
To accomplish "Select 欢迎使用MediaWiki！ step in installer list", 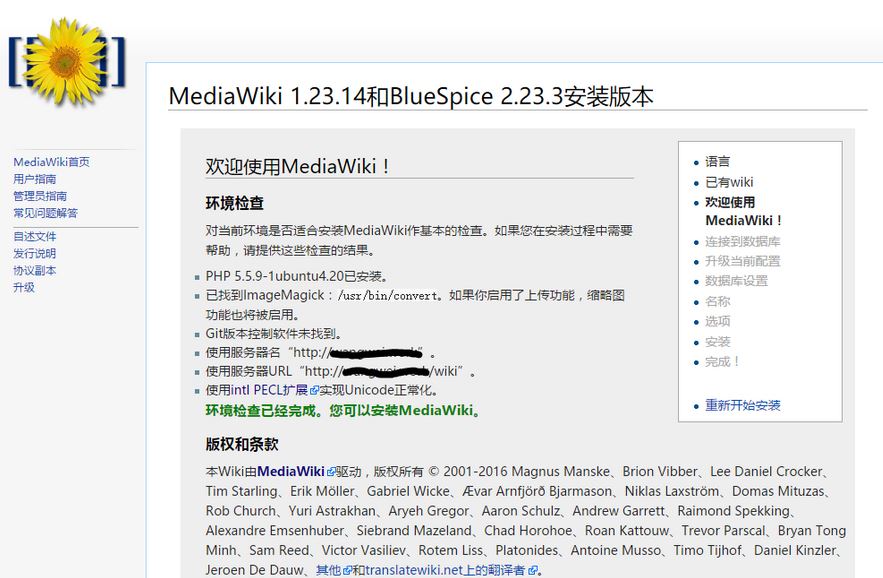I will point(743,211).
